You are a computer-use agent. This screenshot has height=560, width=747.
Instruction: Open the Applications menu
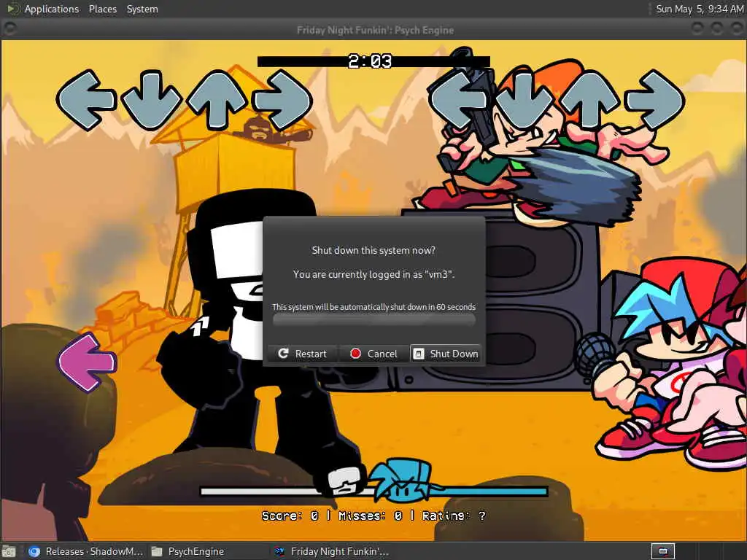pyautogui.click(x=52, y=9)
